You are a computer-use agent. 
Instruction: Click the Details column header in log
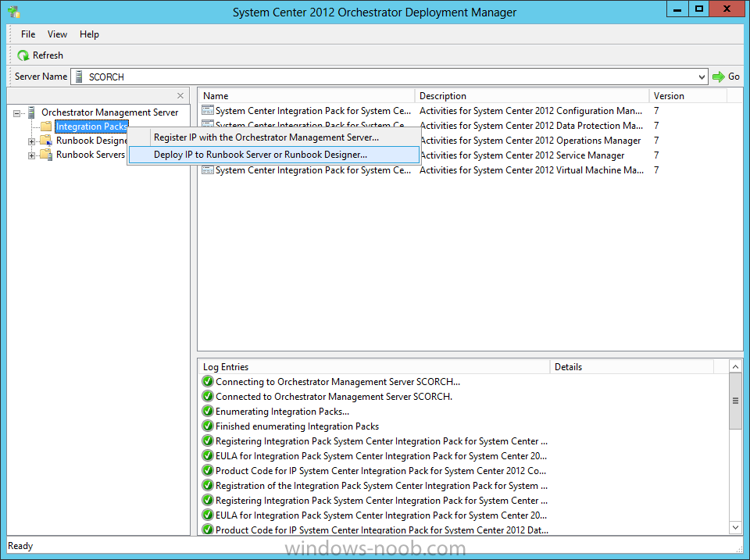[631, 367]
